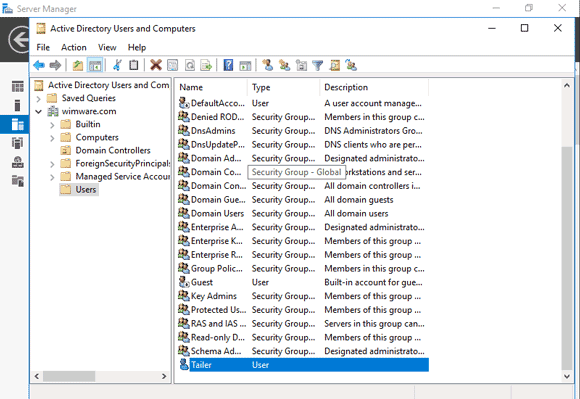Image resolution: width=580 pixels, height=399 pixels.
Task: Select wimware.com domain in tree
Action: [89, 111]
